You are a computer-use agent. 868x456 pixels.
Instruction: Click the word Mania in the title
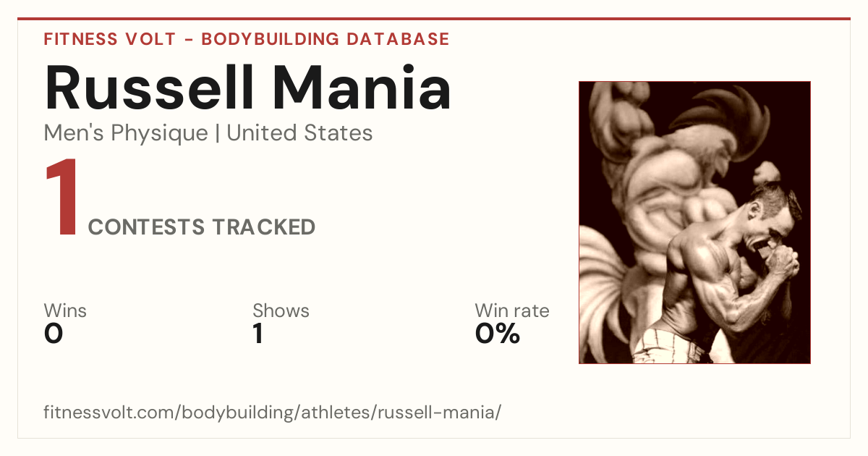click(x=362, y=88)
